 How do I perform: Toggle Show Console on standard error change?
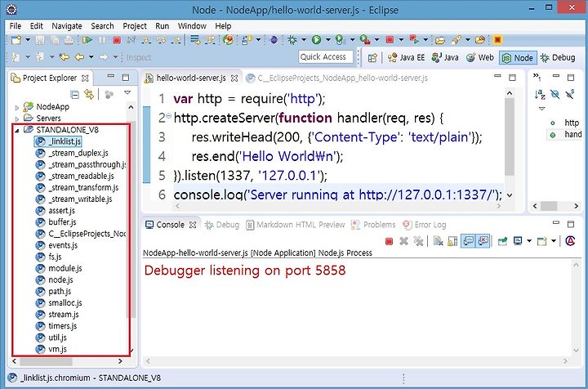[483, 241]
